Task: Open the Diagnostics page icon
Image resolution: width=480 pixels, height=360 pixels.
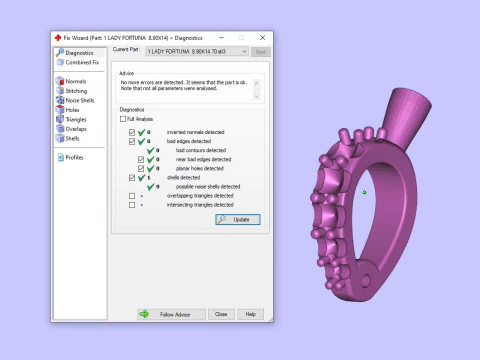Action: tap(60, 53)
